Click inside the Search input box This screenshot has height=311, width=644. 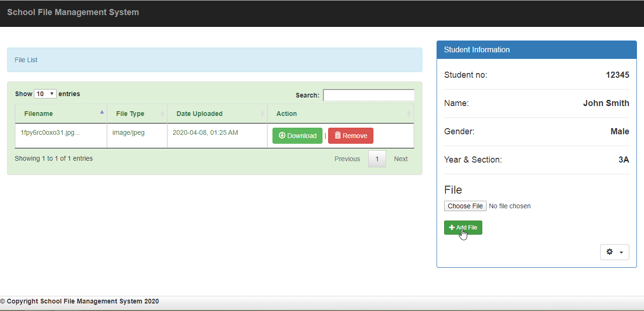pos(369,95)
